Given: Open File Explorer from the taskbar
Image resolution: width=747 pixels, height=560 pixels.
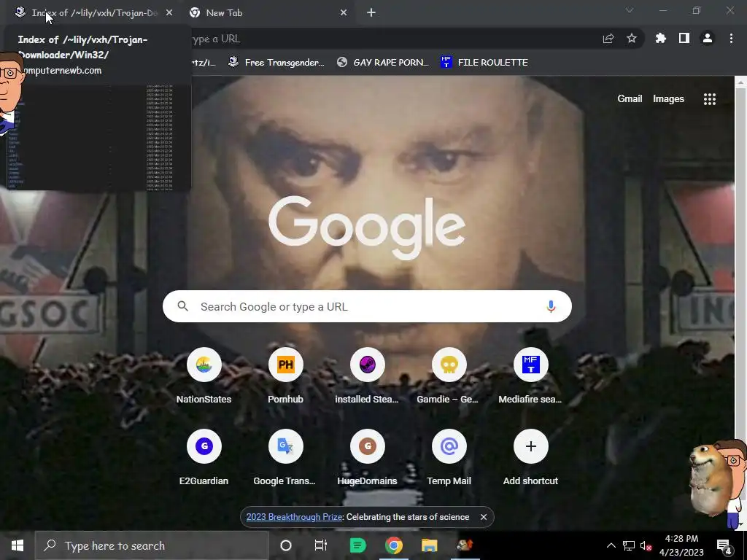Looking at the screenshot, I should click(429, 545).
